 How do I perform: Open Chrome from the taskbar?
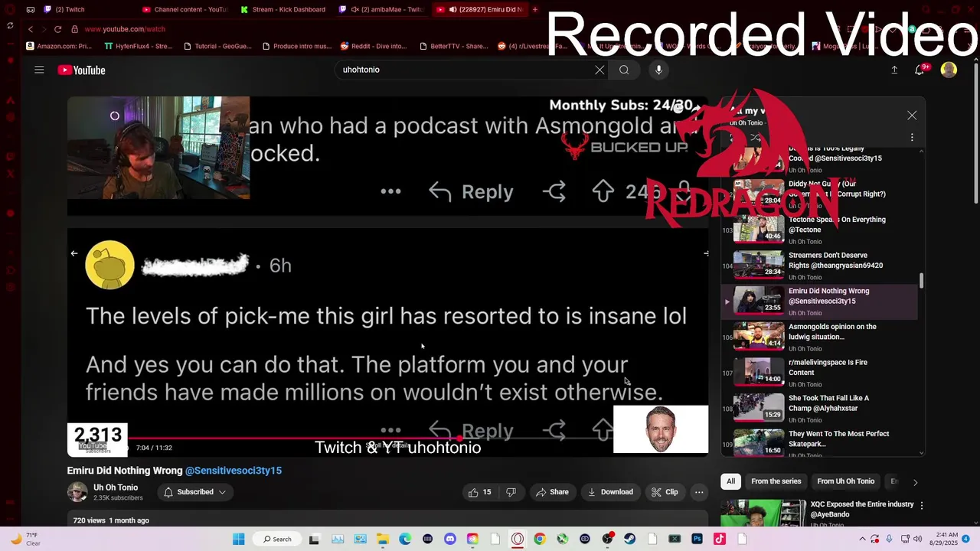540,539
